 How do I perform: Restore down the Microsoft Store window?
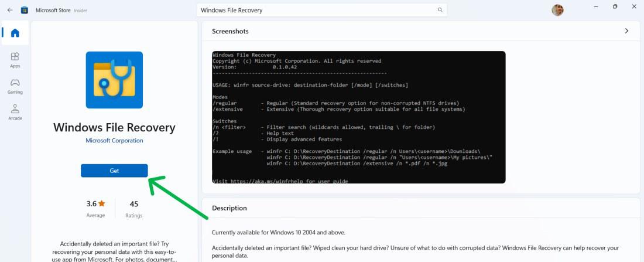pos(615,6)
